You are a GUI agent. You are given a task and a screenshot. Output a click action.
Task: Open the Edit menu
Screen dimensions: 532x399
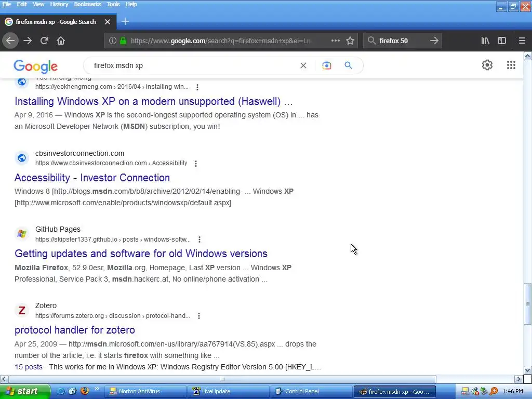(x=22, y=4)
